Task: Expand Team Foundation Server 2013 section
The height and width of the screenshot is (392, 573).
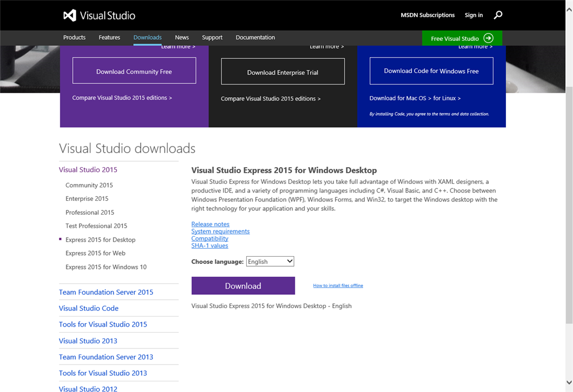Action: pos(106,357)
